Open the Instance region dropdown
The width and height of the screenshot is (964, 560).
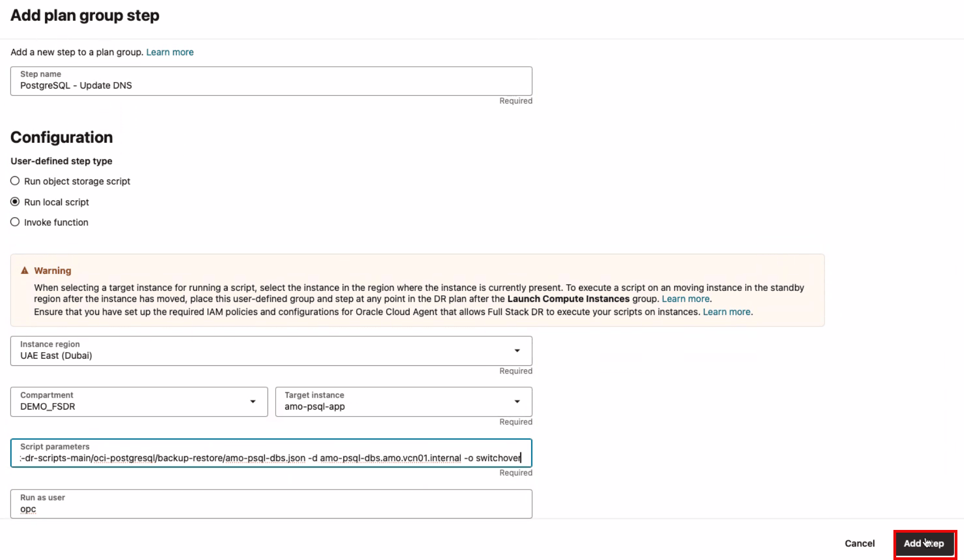click(x=271, y=351)
